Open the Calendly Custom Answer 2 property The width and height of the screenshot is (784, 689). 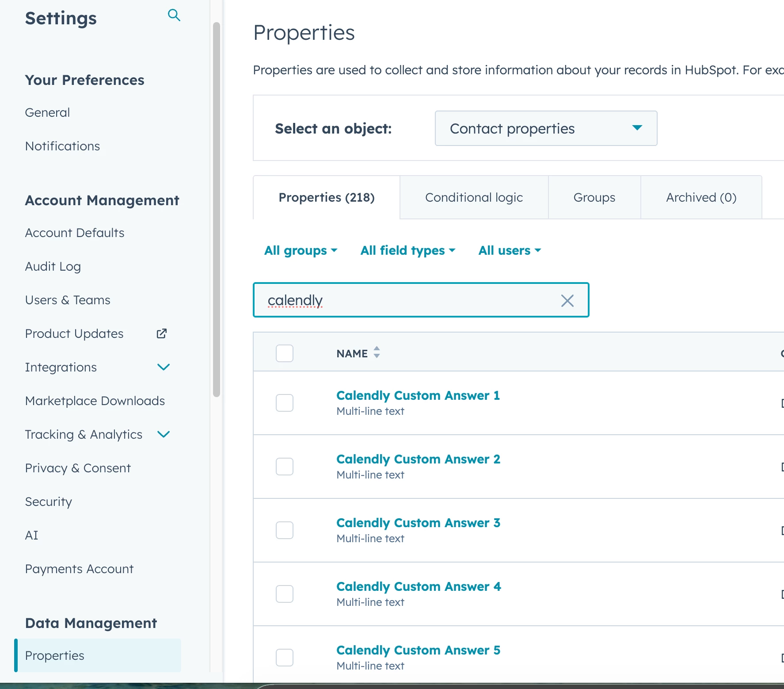tap(418, 459)
